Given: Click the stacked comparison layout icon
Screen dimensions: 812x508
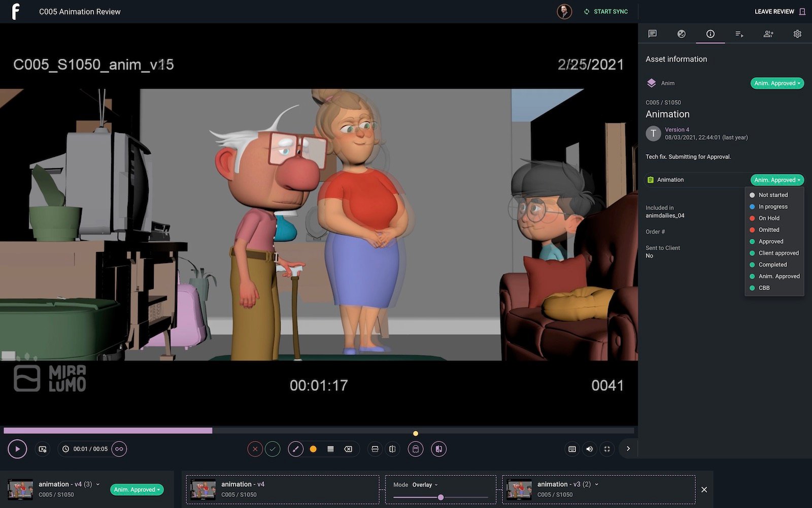Looking at the screenshot, I should click(375, 449).
